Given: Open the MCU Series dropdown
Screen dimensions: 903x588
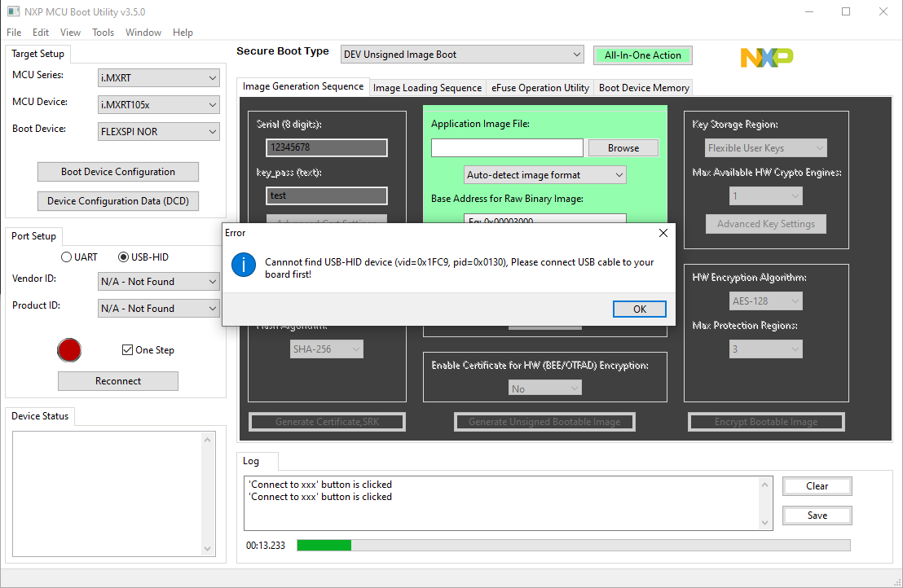Looking at the screenshot, I should (x=158, y=77).
